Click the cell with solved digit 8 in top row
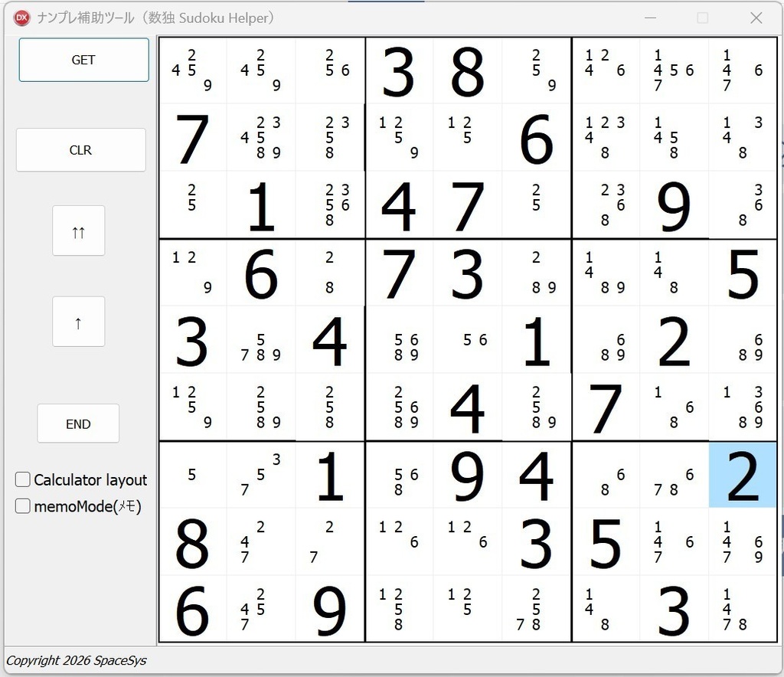This screenshot has height=677, width=784. [467, 70]
